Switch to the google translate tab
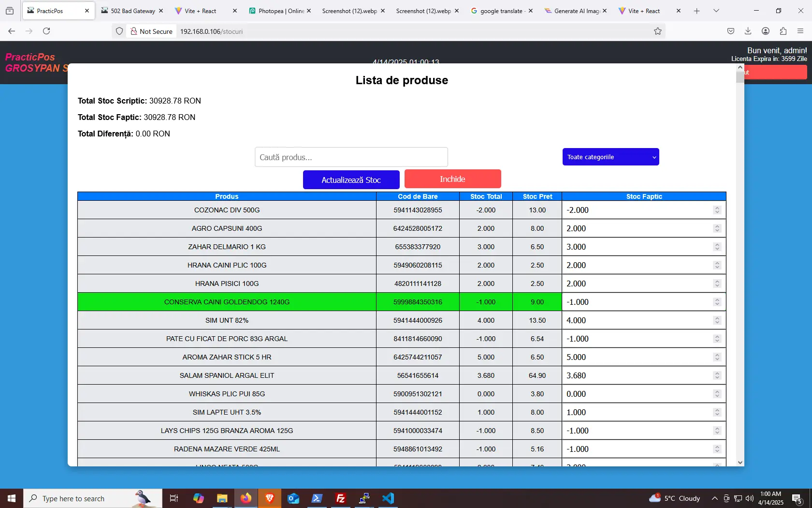This screenshot has width=812, height=508. [x=501, y=11]
